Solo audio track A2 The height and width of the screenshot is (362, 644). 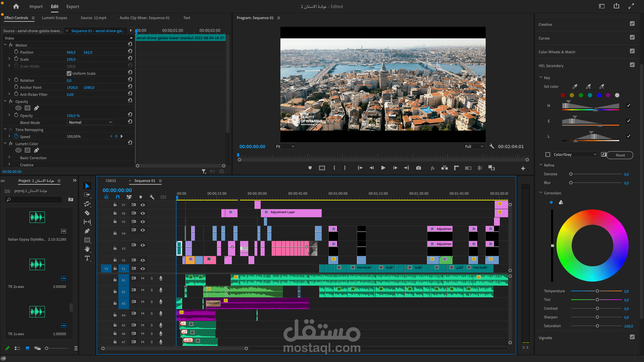pyautogui.click(x=152, y=290)
